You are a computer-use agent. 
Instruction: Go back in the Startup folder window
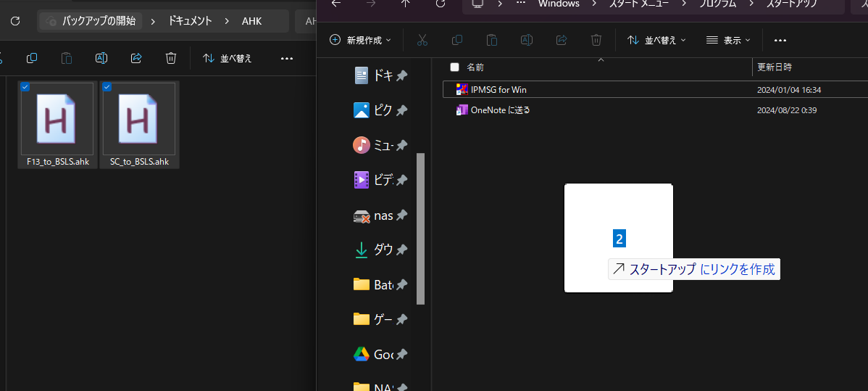point(336,4)
